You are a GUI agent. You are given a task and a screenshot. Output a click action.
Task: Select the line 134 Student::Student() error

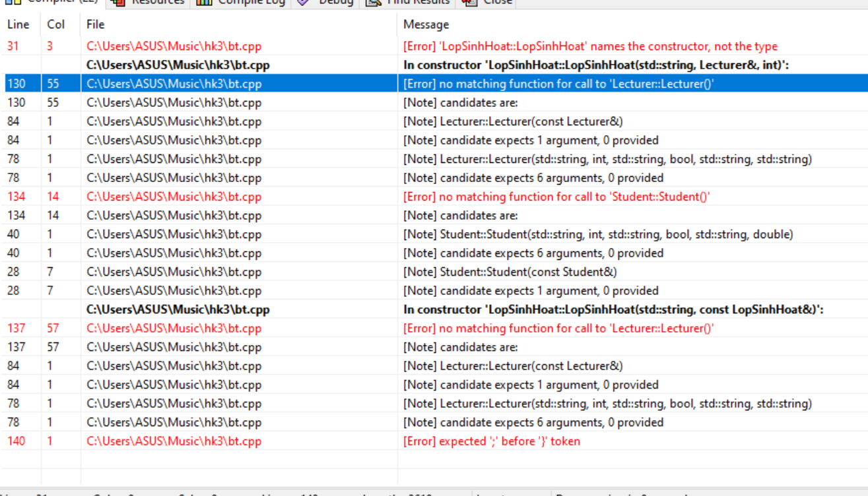click(556, 197)
